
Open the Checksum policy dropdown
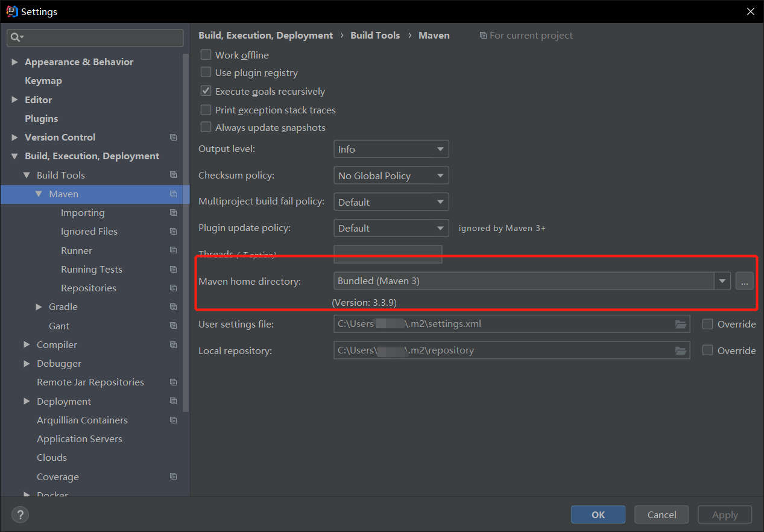pos(391,175)
